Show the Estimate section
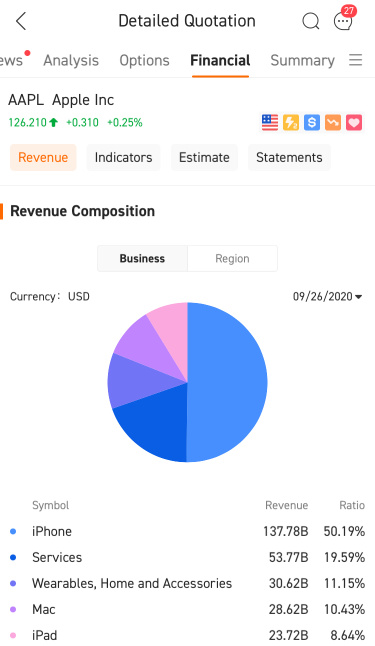The width and height of the screenshot is (375, 646). (204, 157)
